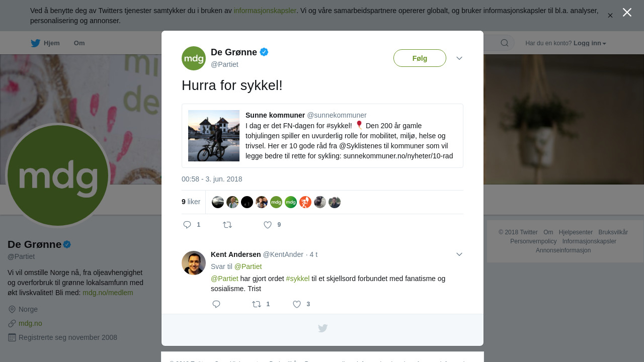This screenshot has height=362, width=644.
Task: Click Twitter bird Hjem icon
Action: pos(35,43)
